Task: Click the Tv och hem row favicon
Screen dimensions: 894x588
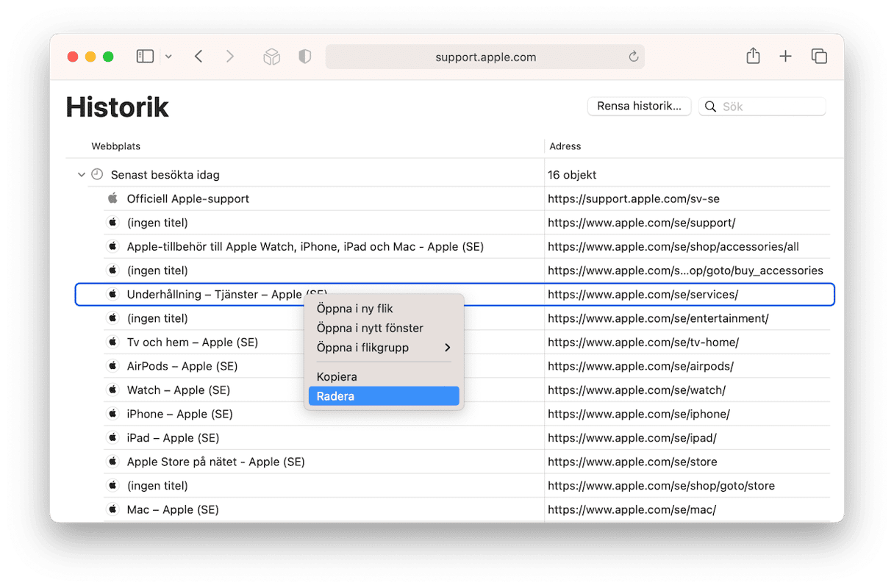Action: [x=112, y=342]
